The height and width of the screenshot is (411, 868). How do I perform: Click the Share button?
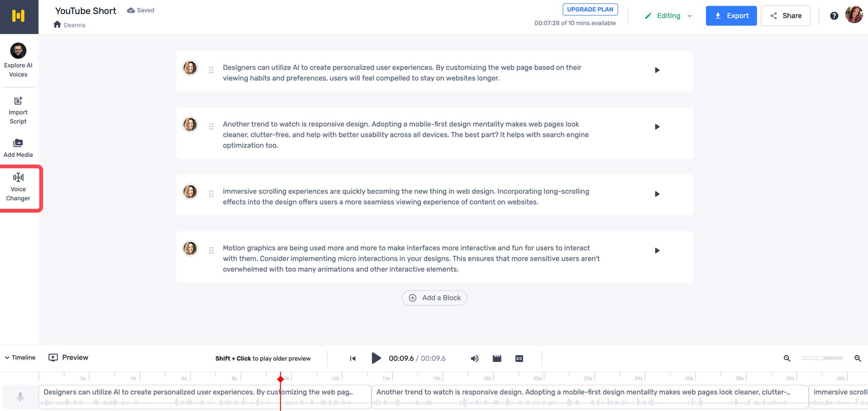(x=786, y=16)
